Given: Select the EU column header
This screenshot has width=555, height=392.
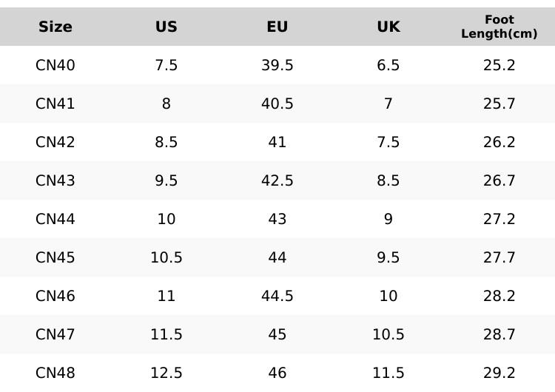Looking at the screenshot, I should click(x=277, y=27).
